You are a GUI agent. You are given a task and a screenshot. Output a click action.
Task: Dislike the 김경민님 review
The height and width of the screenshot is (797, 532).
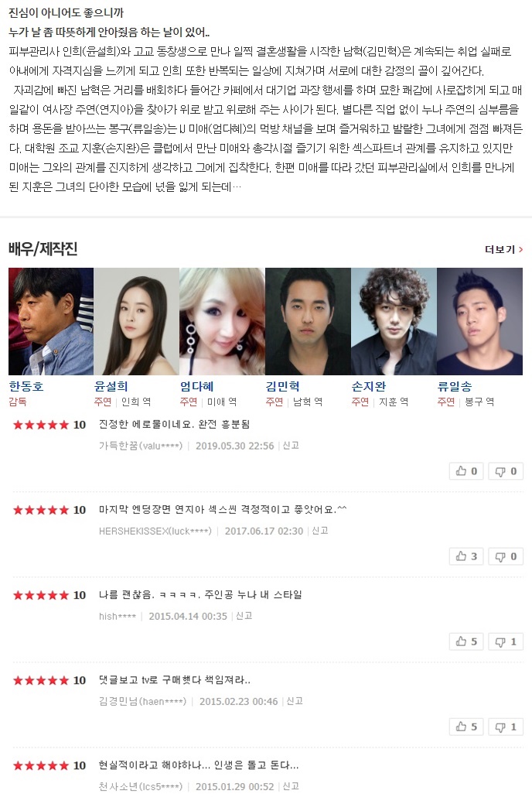tap(506, 727)
